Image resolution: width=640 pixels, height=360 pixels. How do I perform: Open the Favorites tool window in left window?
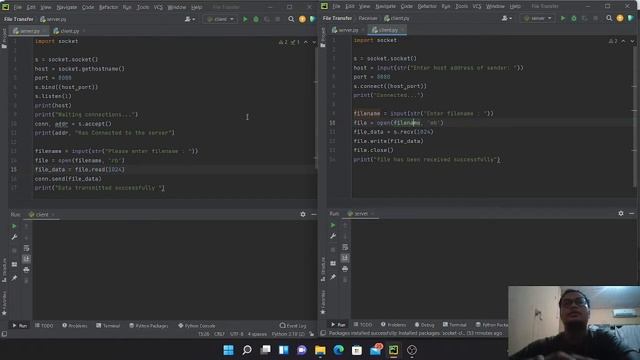[x=4, y=303]
